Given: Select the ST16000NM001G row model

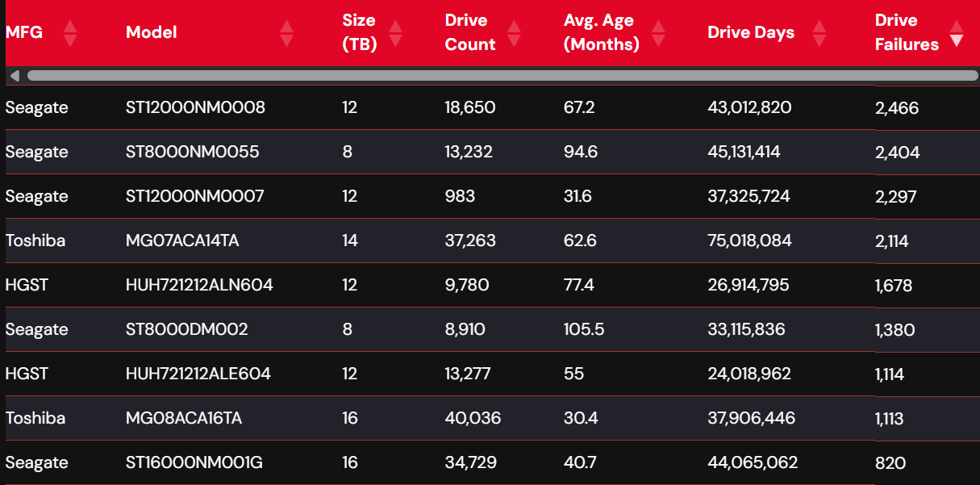Looking at the screenshot, I should coord(194,462).
